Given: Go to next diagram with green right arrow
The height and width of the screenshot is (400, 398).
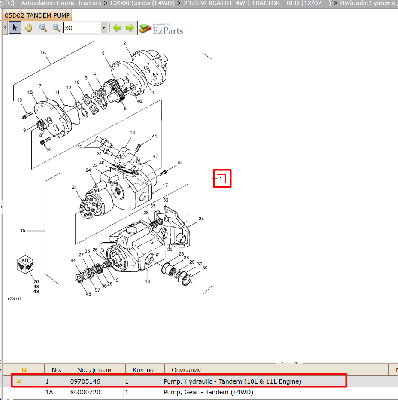Looking at the screenshot, I should tap(130, 28).
